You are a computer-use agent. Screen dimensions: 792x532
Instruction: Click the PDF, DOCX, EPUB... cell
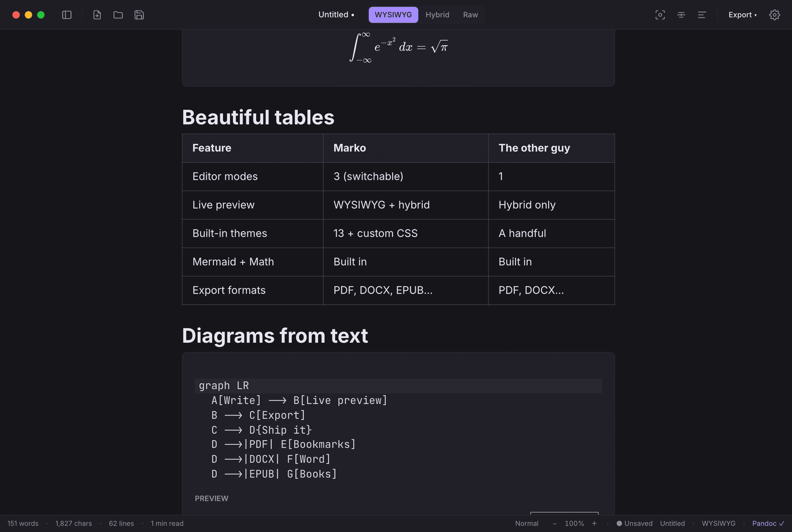tap(406, 290)
